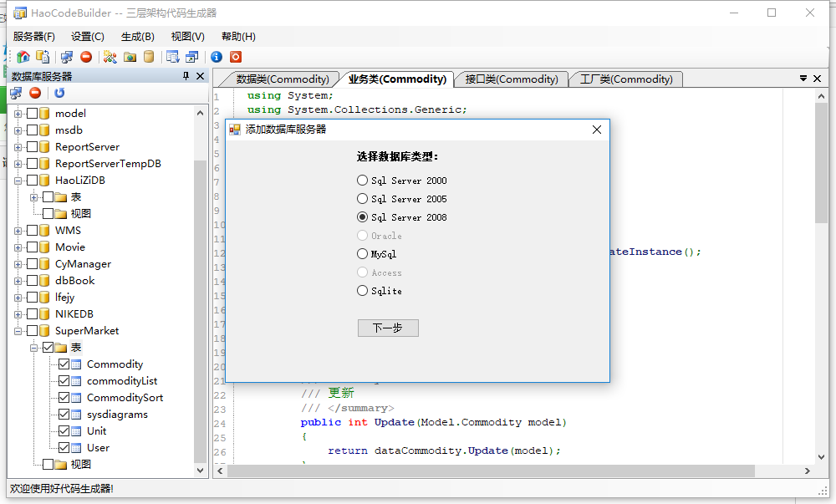The width and height of the screenshot is (836, 504).
Task: Select the NIKEDB database in tree
Action: coord(74,314)
